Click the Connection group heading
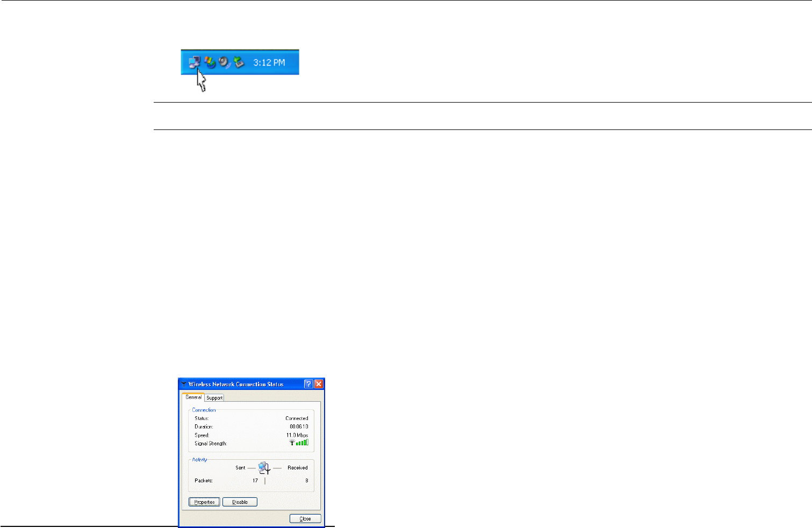Image resolution: width=812 pixels, height=528 pixels. 204,410
